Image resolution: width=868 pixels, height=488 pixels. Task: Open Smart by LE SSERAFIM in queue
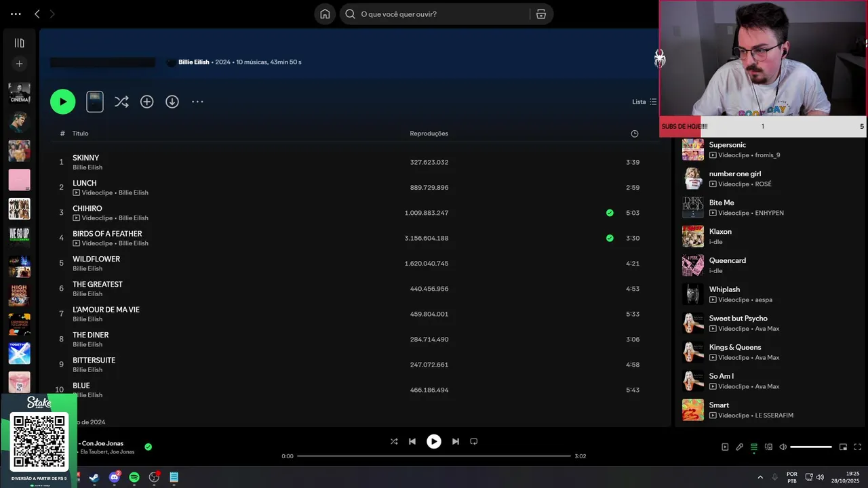tap(719, 405)
